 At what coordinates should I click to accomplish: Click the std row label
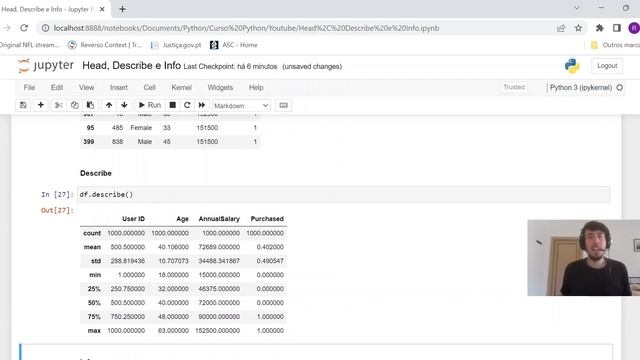[x=96, y=261]
